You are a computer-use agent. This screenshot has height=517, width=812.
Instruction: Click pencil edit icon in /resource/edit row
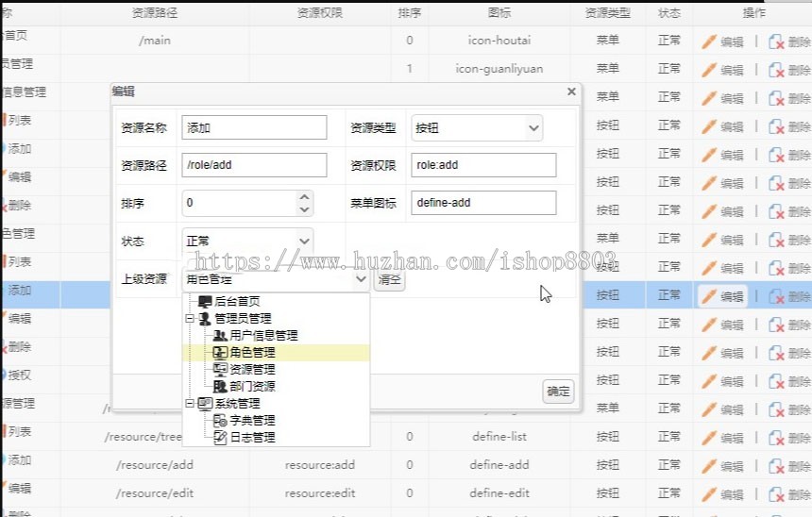point(709,494)
